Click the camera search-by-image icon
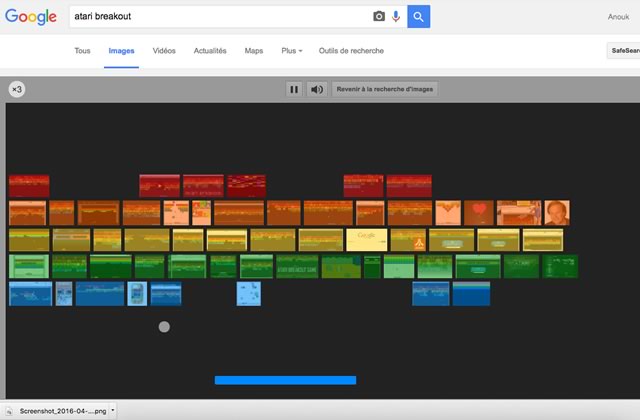 point(379,17)
